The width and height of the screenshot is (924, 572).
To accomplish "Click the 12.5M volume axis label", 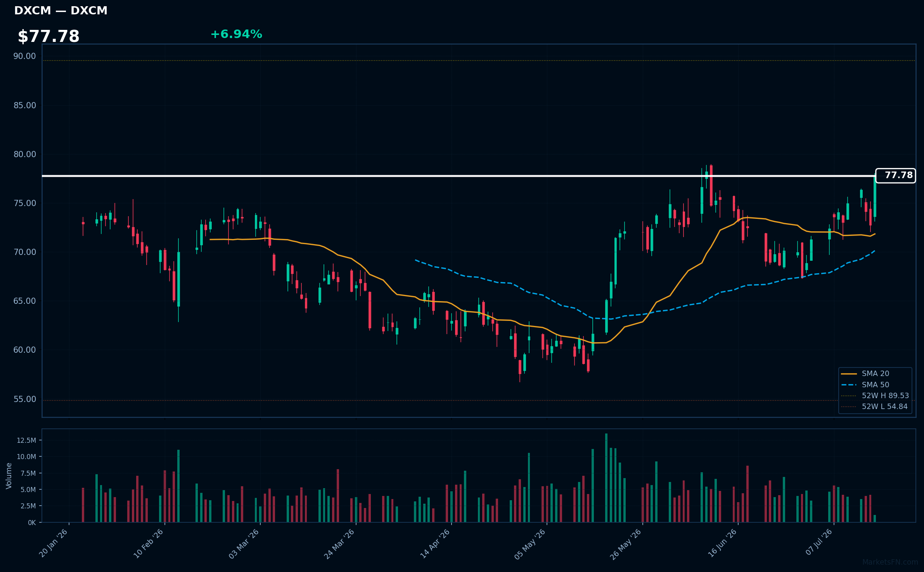I will (x=26, y=440).
